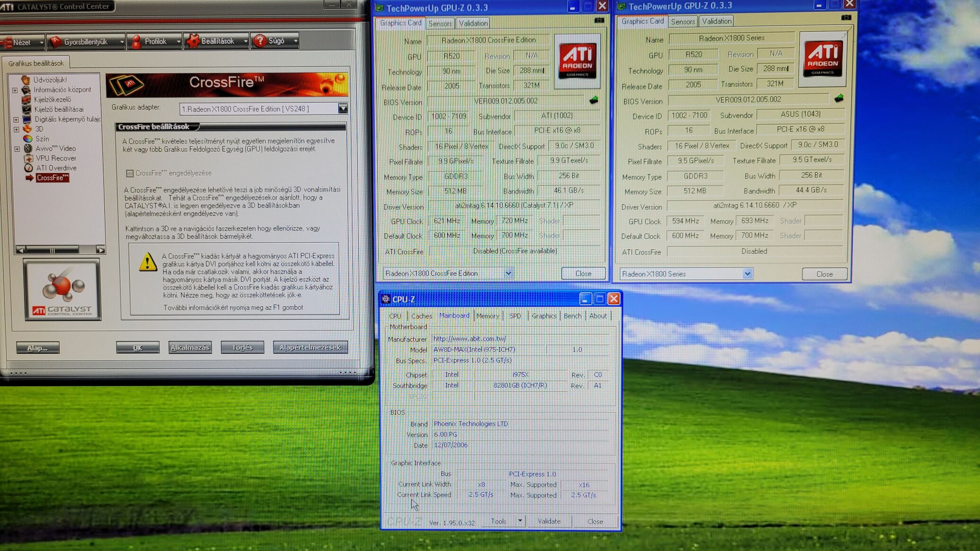Open the Radeon X1800 CrossFire Edition GPU dropdown

coord(508,273)
